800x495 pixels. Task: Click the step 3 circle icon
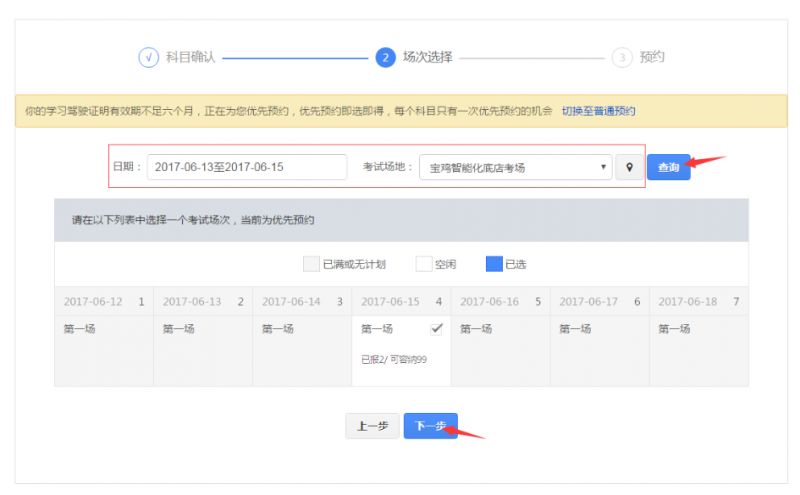click(622, 58)
